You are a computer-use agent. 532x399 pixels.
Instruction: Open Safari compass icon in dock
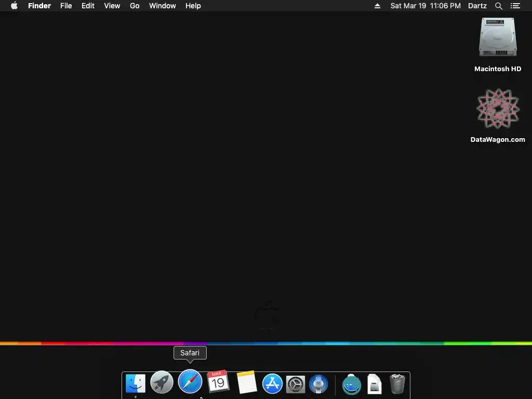(190, 381)
